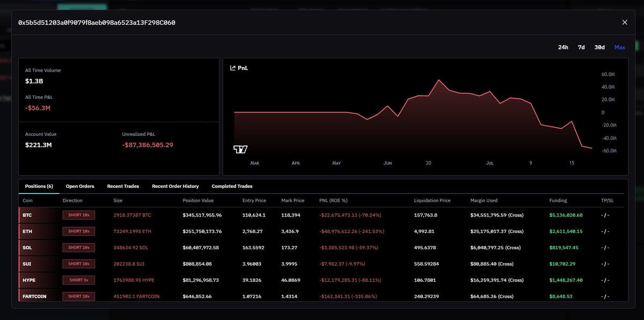Click the BTC coin row label
644x320 pixels.
(x=27, y=215)
